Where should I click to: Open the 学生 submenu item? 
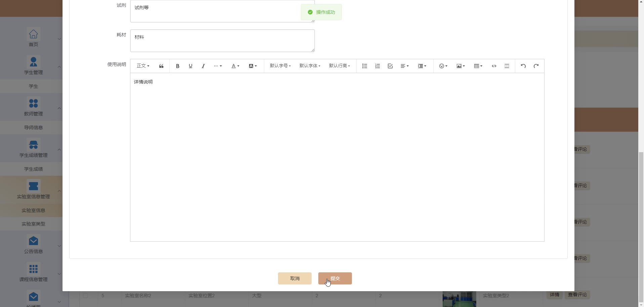click(x=33, y=86)
